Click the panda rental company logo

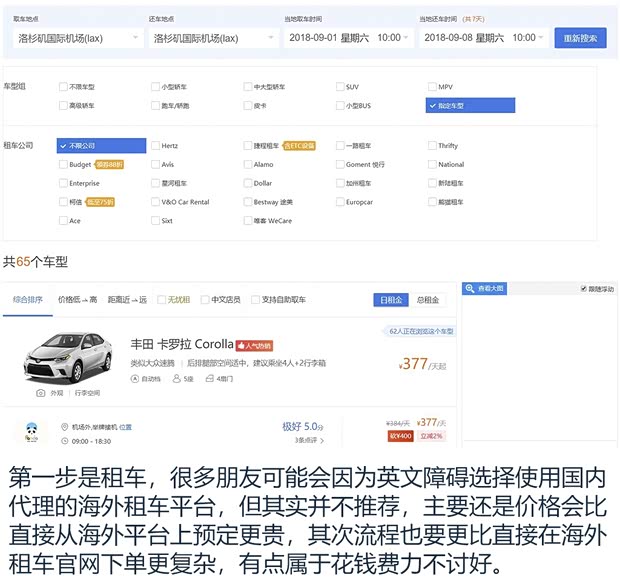(x=32, y=432)
